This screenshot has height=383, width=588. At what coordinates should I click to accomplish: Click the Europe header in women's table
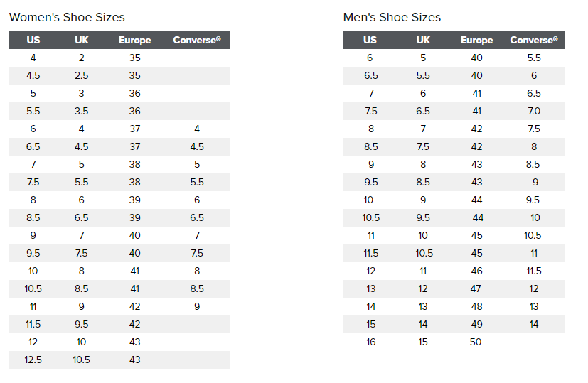click(134, 40)
